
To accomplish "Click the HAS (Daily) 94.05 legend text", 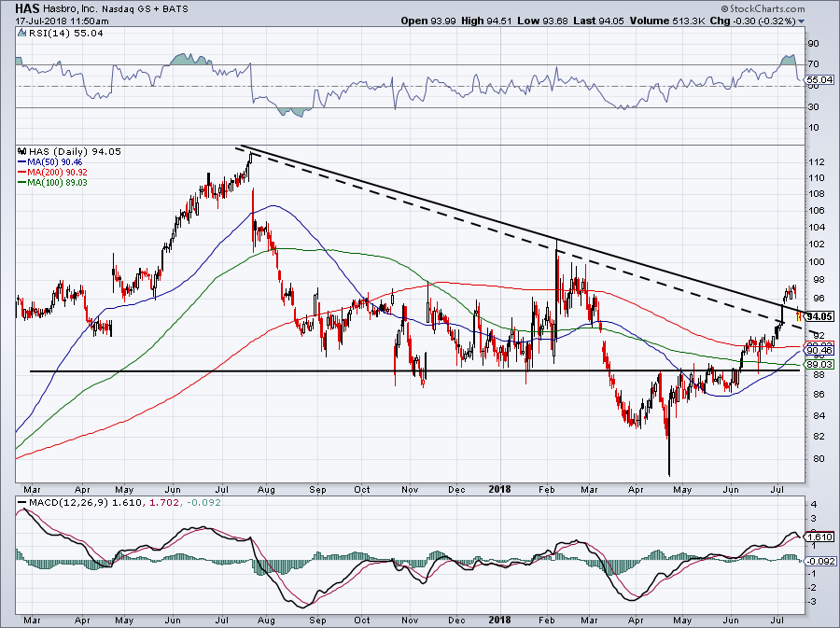I will [75, 151].
